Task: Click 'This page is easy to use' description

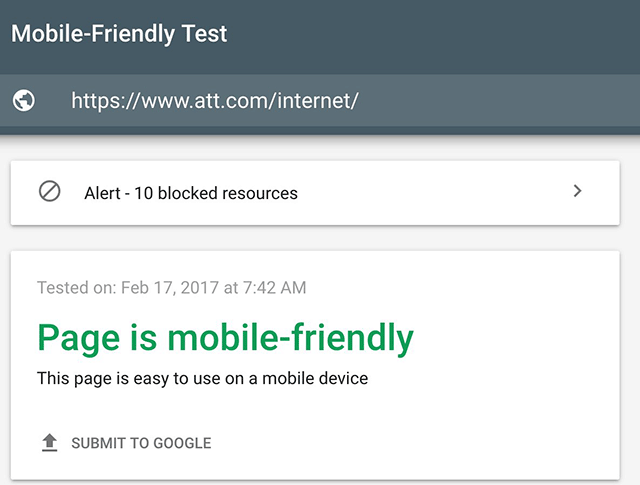Action: coord(203,378)
